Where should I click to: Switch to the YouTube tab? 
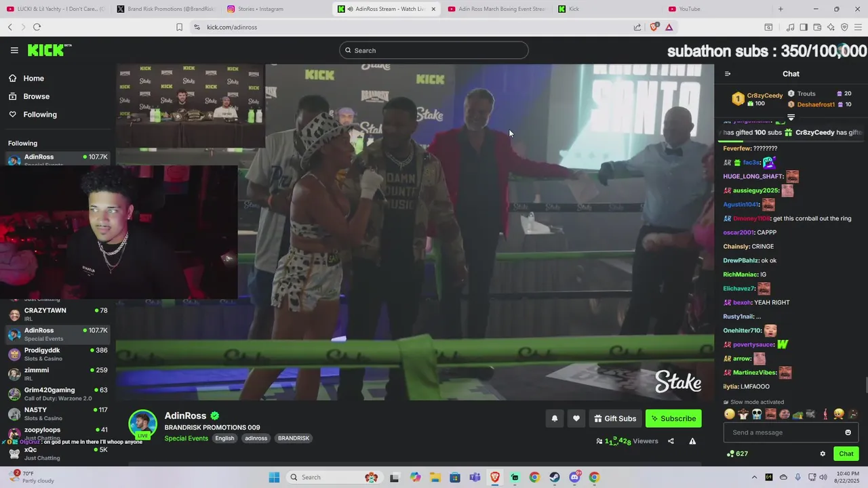pyautogui.click(x=717, y=9)
